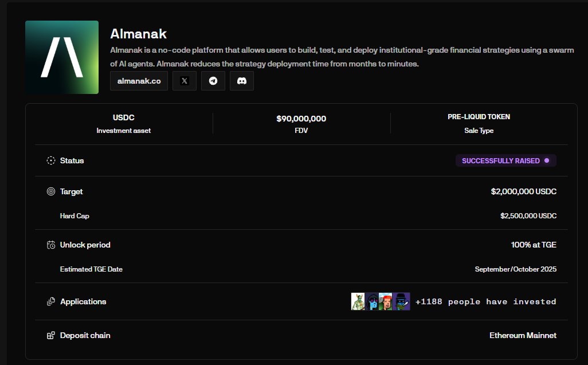Image resolution: width=588 pixels, height=365 pixels.
Task: Click the Applications label
Action: click(83, 301)
